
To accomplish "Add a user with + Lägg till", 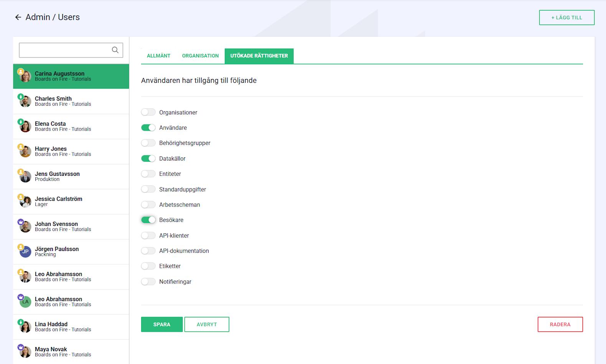I will click(566, 18).
